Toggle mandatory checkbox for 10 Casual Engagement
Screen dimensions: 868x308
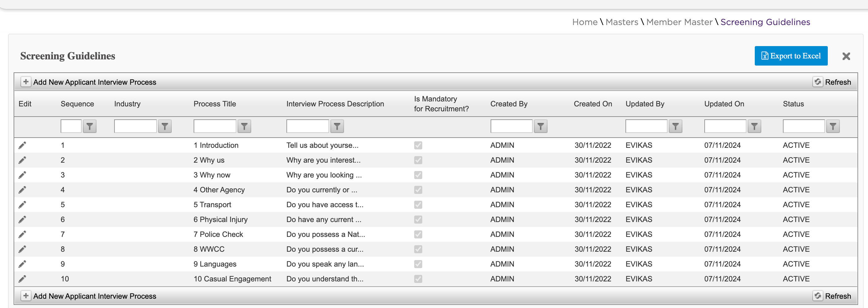[x=418, y=279]
